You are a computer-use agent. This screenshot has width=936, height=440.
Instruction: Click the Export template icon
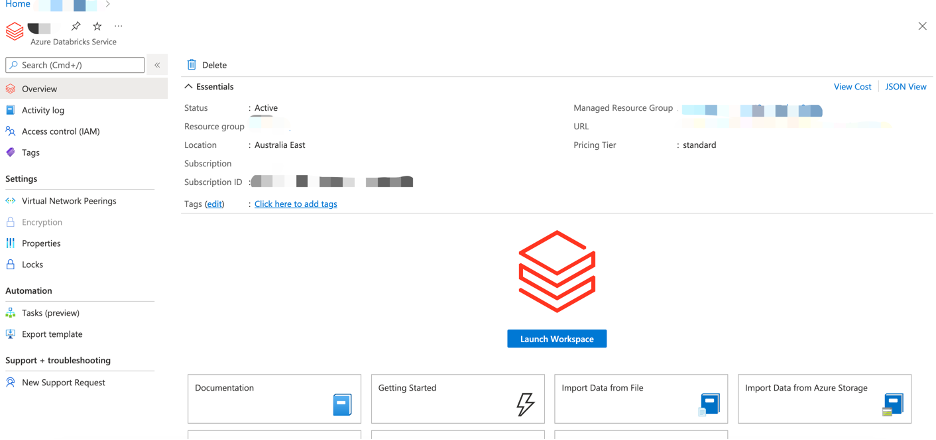[10, 334]
